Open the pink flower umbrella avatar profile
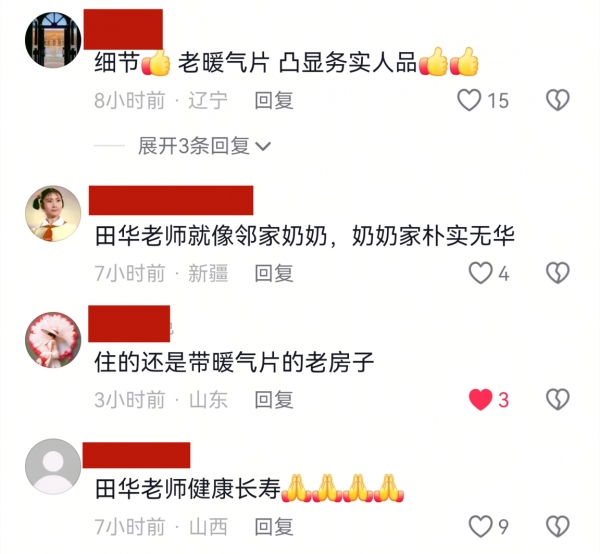This screenshot has width=600, height=554. coord(53,340)
